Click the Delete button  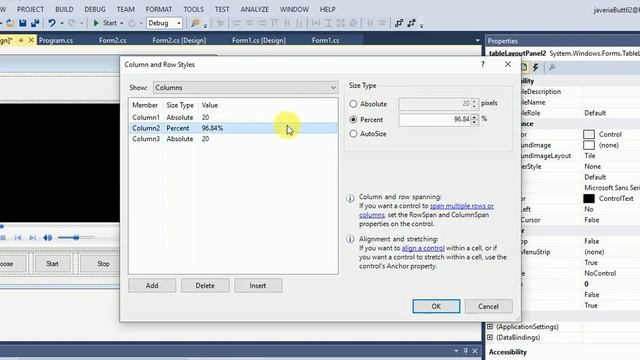click(205, 286)
